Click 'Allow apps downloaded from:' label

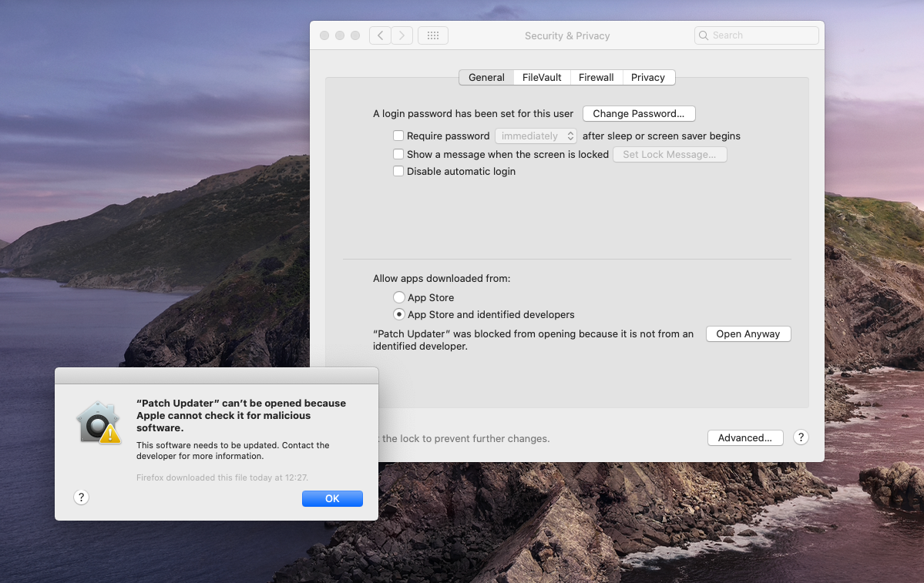tap(442, 279)
